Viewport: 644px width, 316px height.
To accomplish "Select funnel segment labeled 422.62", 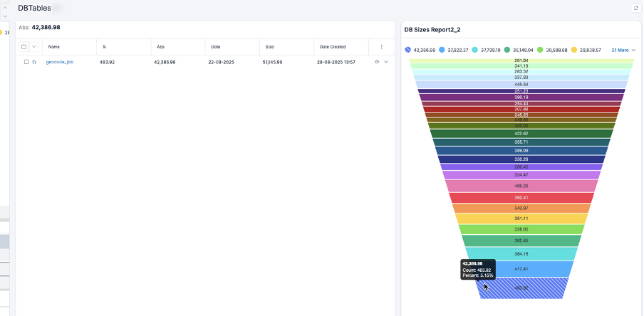I will point(521,133).
